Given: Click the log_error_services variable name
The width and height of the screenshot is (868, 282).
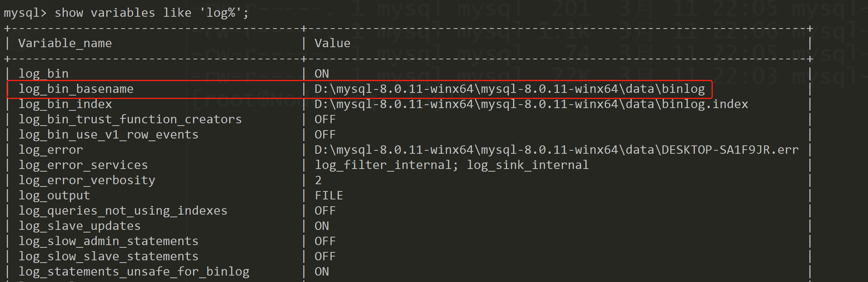Looking at the screenshot, I should 83,165.
